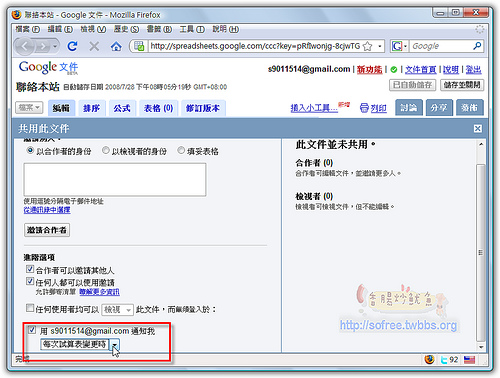Click the 討論 button
Image resolution: width=500 pixels, height=378 pixels.
[409, 108]
